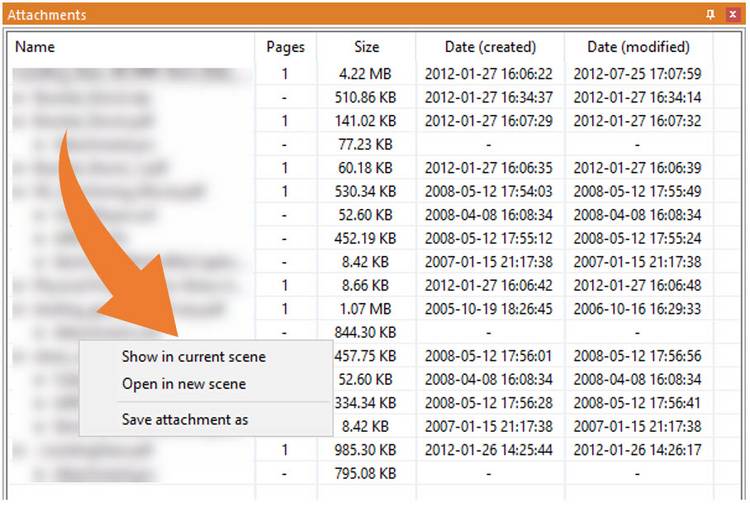The width and height of the screenshot is (750, 508).
Task: Select the 452.19 KB size cell
Action: [365, 238]
